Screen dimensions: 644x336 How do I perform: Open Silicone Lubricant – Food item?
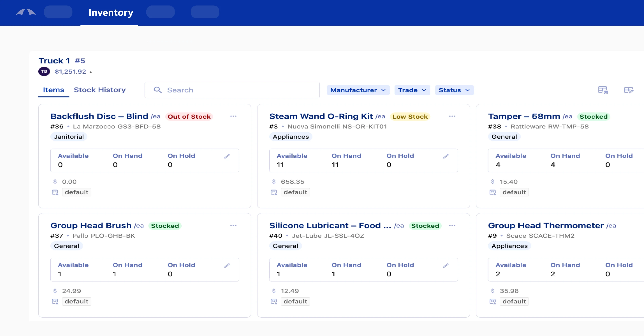pos(330,225)
